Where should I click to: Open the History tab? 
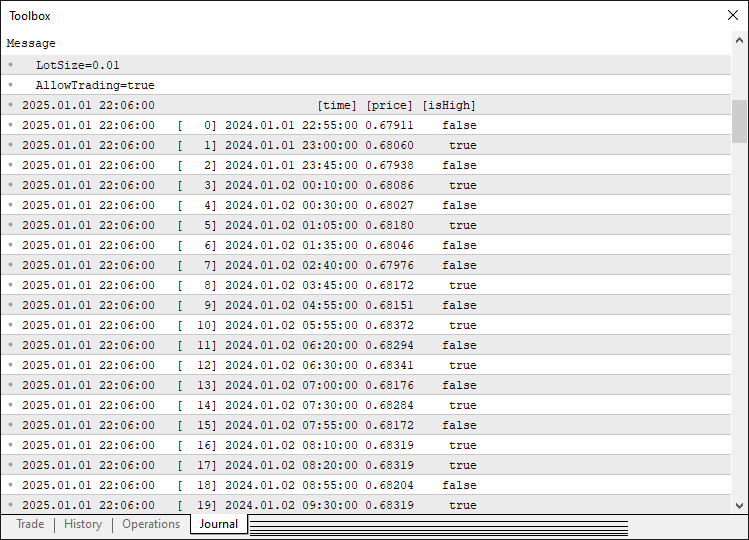83,524
